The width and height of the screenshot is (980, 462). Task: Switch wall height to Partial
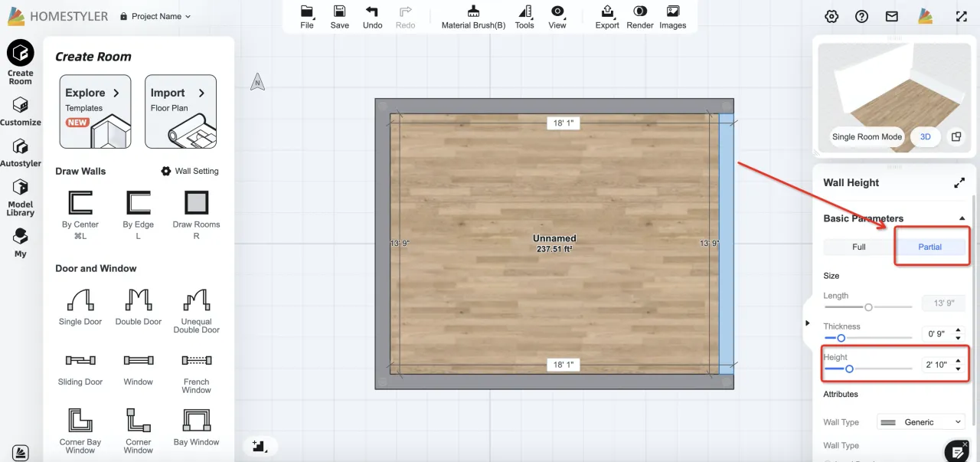click(929, 247)
